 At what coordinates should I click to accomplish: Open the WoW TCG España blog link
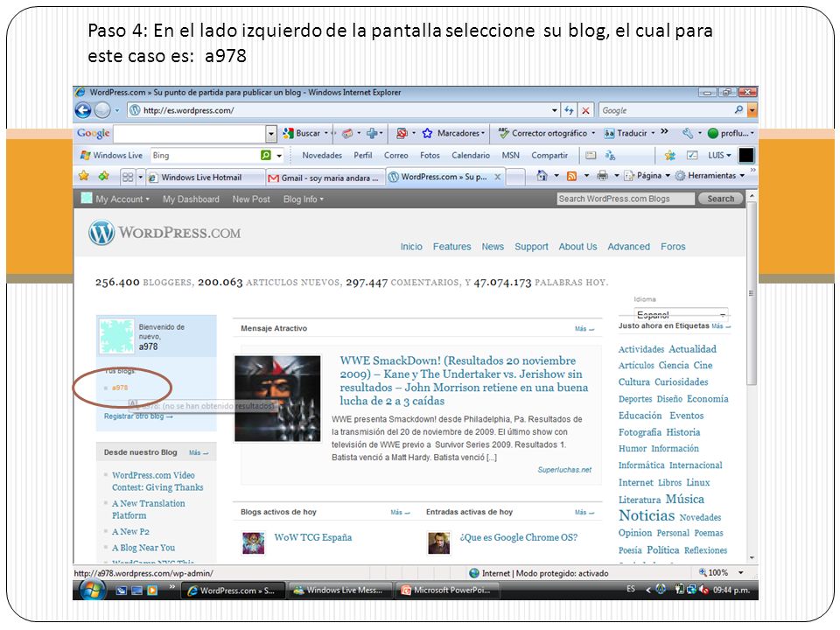tap(313, 537)
